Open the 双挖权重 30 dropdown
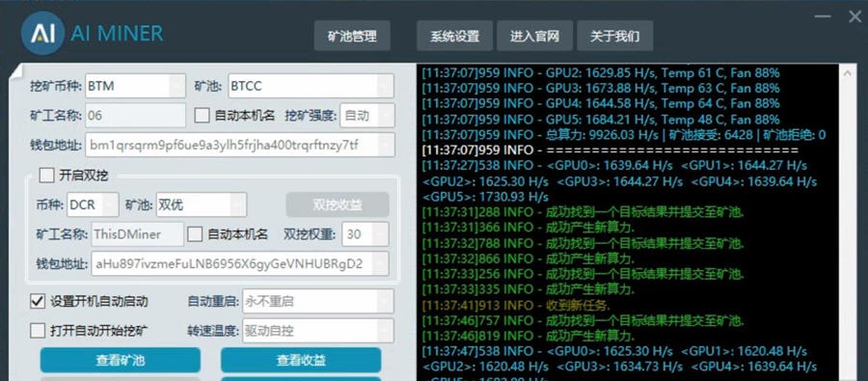 (366, 234)
